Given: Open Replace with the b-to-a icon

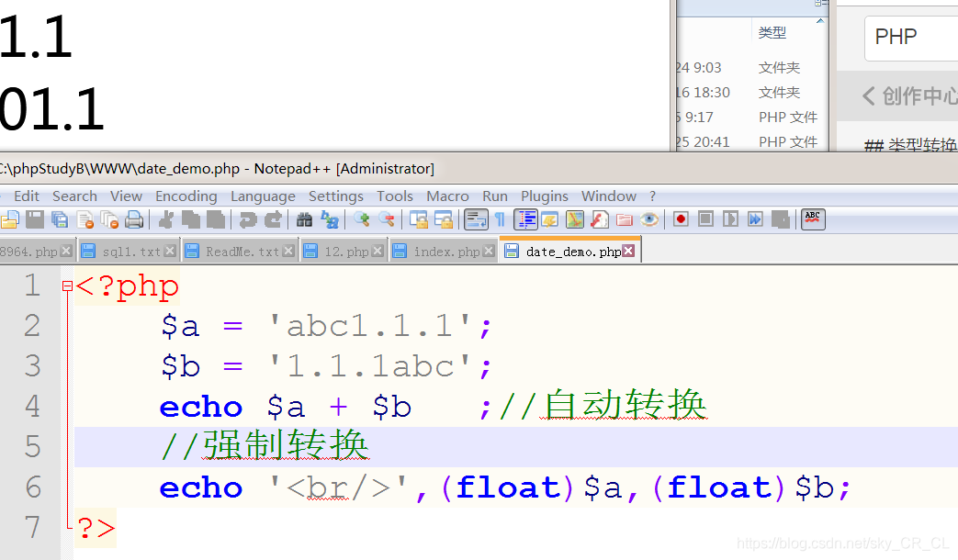Looking at the screenshot, I should (x=330, y=219).
